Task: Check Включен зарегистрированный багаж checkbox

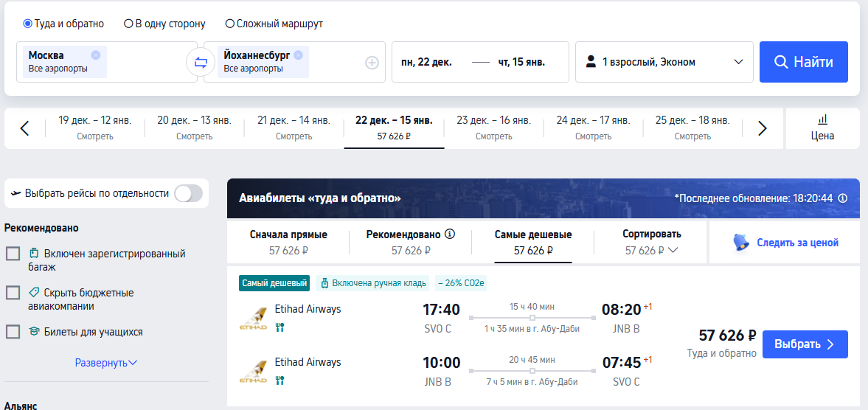Action: click(x=13, y=254)
